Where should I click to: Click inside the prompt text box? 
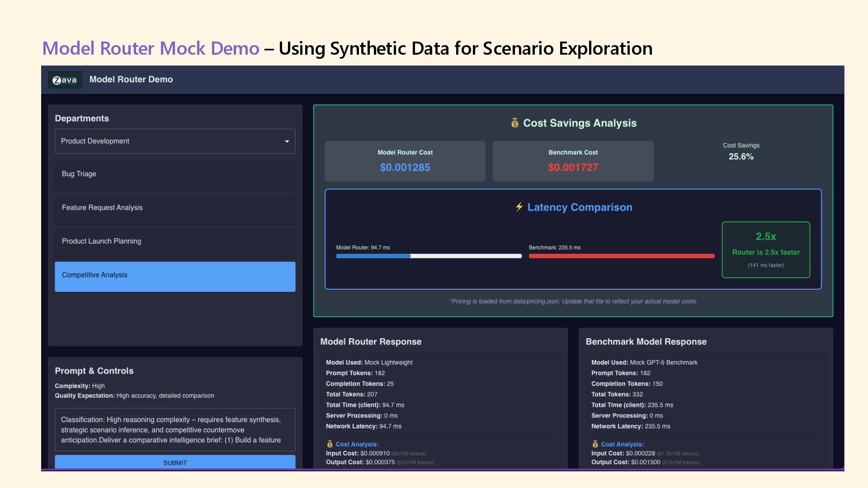[x=175, y=430]
